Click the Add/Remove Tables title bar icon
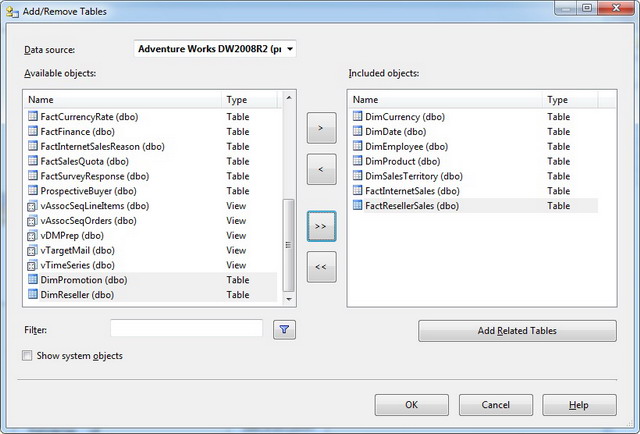The height and width of the screenshot is (434, 640). point(12,11)
